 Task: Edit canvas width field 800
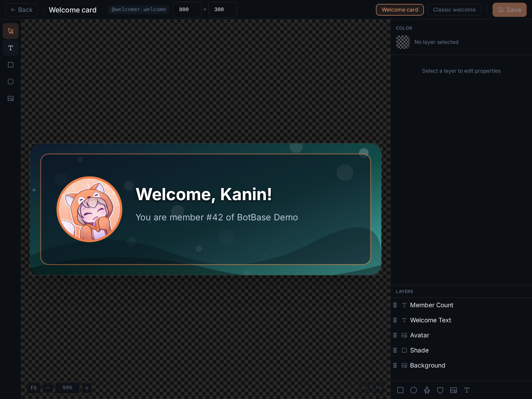187,10
